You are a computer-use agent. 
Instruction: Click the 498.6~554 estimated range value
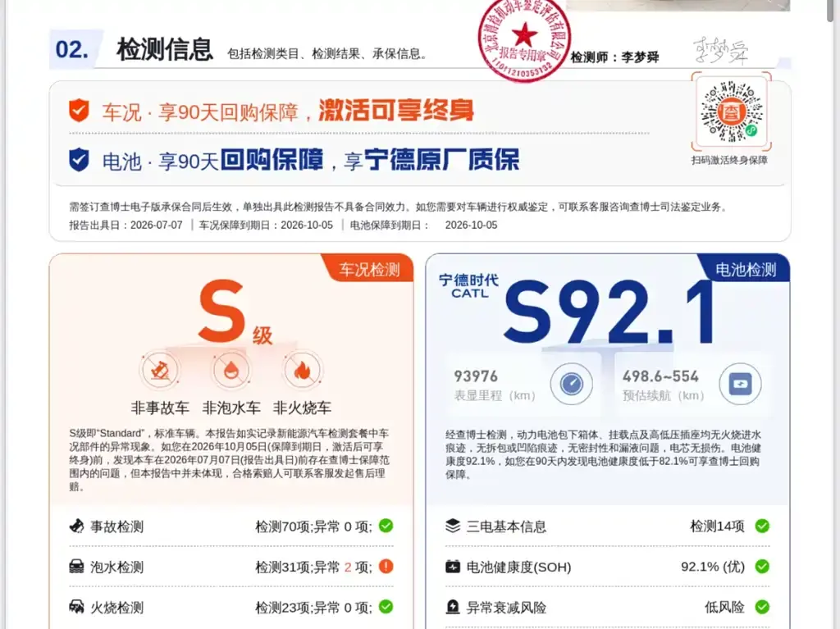coord(660,376)
